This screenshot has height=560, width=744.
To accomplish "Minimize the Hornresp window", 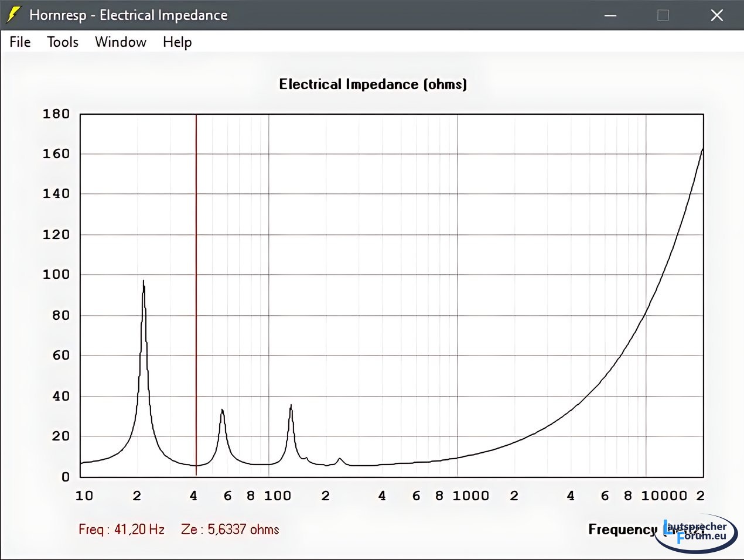I will click(x=610, y=15).
